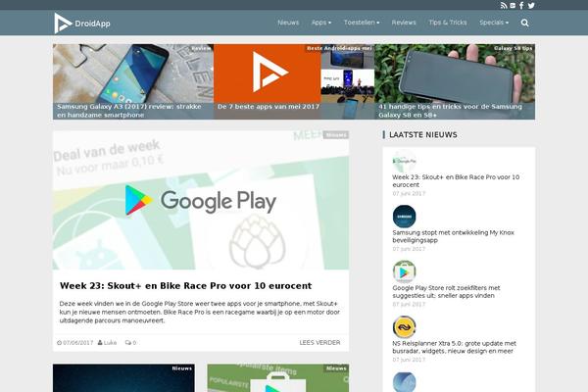Click the Review label on Galaxy A3 banner
The width and height of the screenshot is (588, 392).
(201, 48)
